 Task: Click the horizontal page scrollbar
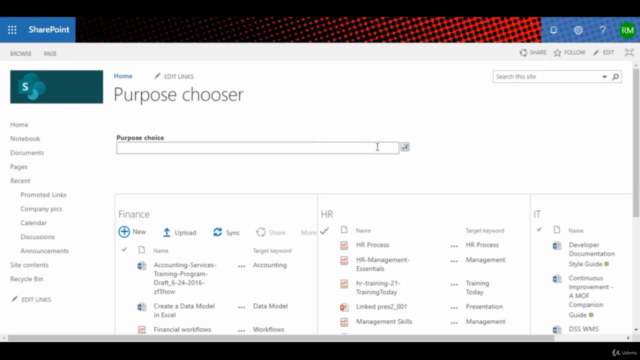coord(281,338)
